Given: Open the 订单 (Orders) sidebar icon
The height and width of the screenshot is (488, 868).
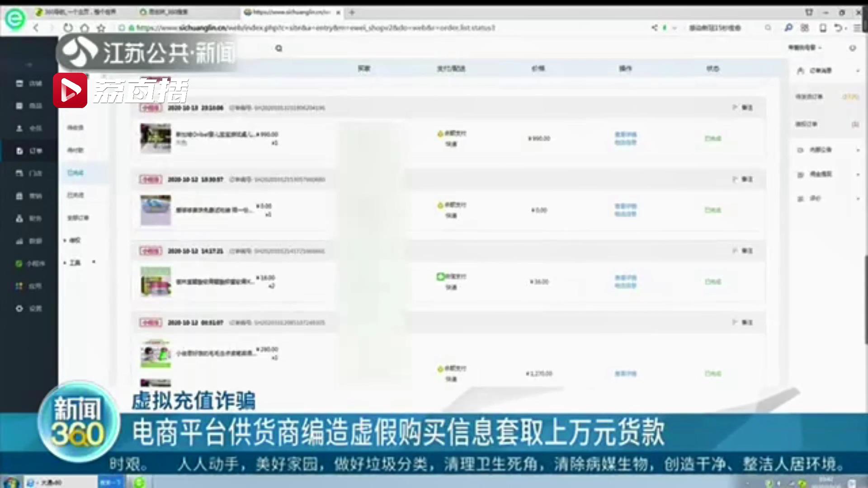Looking at the screenshot, I should click(20, 151).
